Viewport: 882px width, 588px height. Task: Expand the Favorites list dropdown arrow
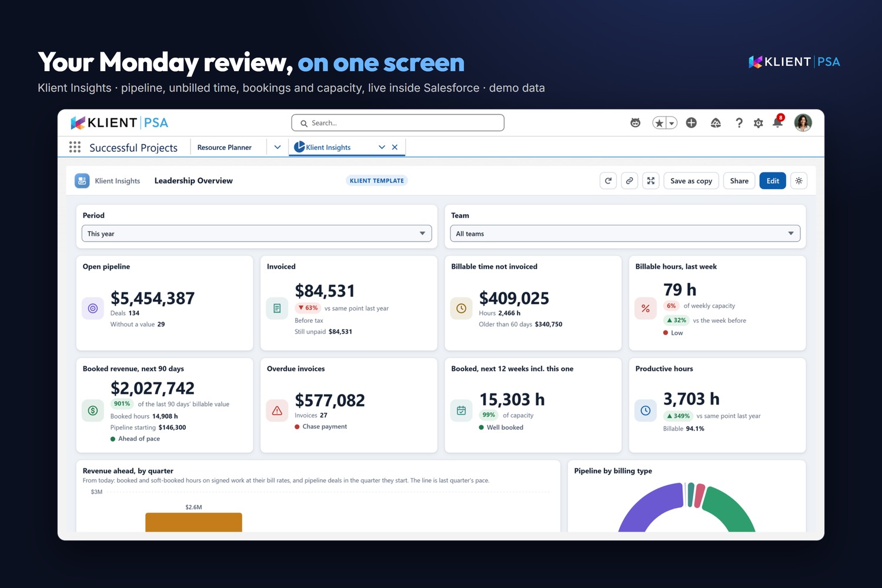671,123
